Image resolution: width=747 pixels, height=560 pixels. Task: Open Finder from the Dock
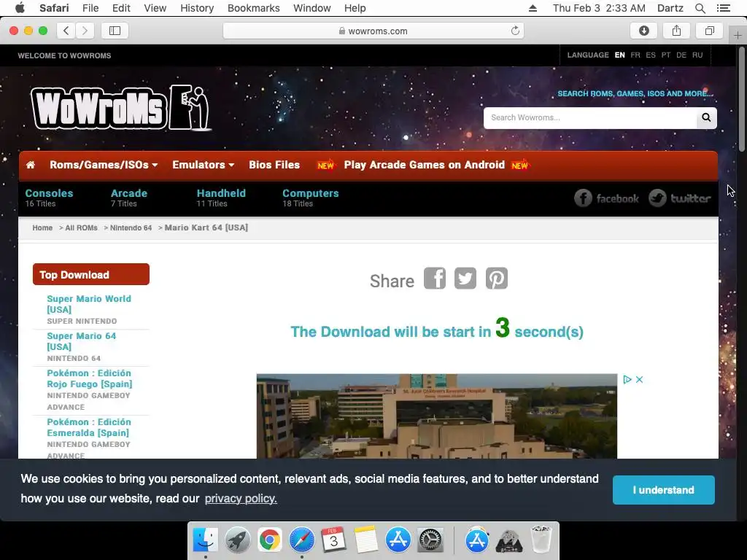pyautogui.click(x=205, y=540)
